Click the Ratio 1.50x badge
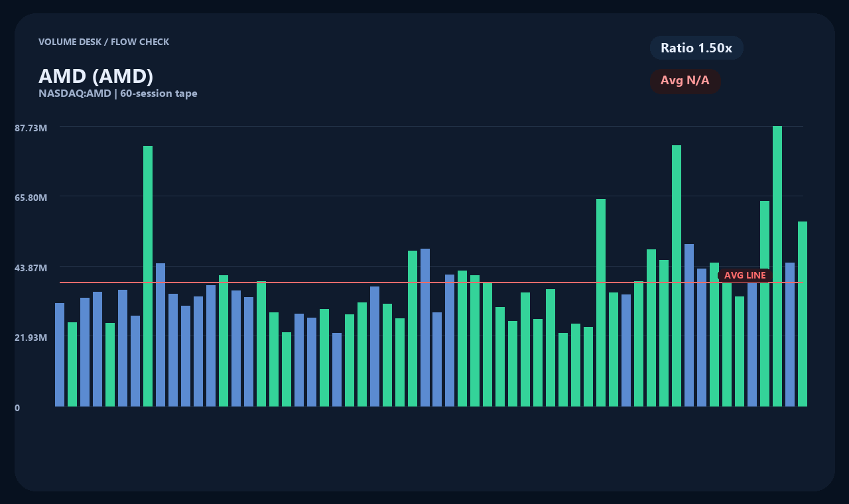The height and width of the screenshot is (504, 849). point(696,48)
